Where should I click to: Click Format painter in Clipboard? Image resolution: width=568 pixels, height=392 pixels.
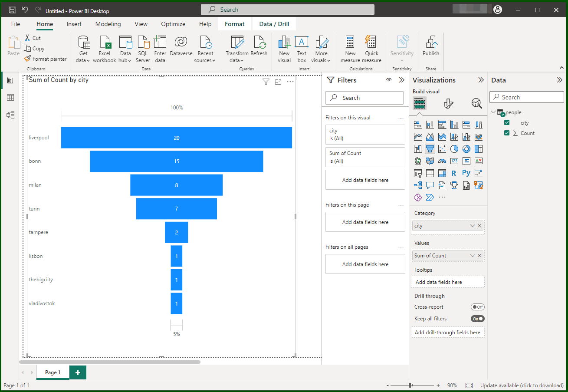click(46, 59)
